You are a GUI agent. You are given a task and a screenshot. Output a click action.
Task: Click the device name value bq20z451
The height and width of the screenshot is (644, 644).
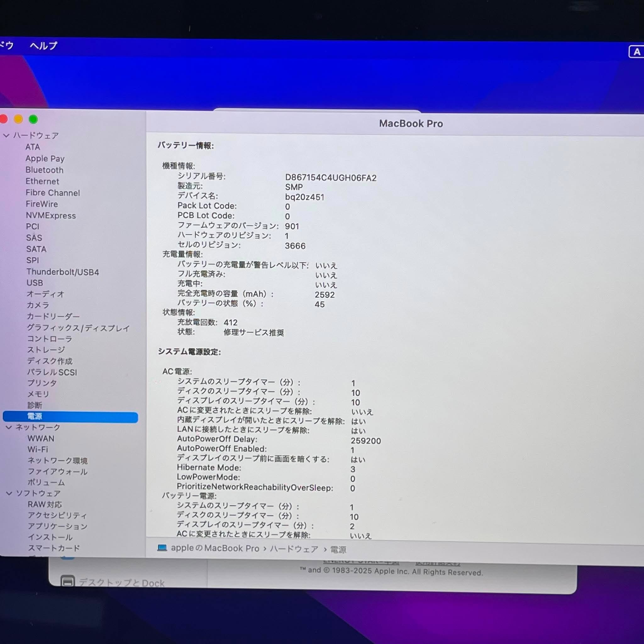(x=304, y=197)
